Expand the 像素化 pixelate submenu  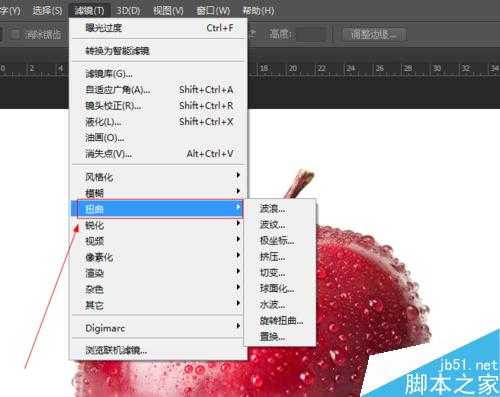tap(158, 257)
